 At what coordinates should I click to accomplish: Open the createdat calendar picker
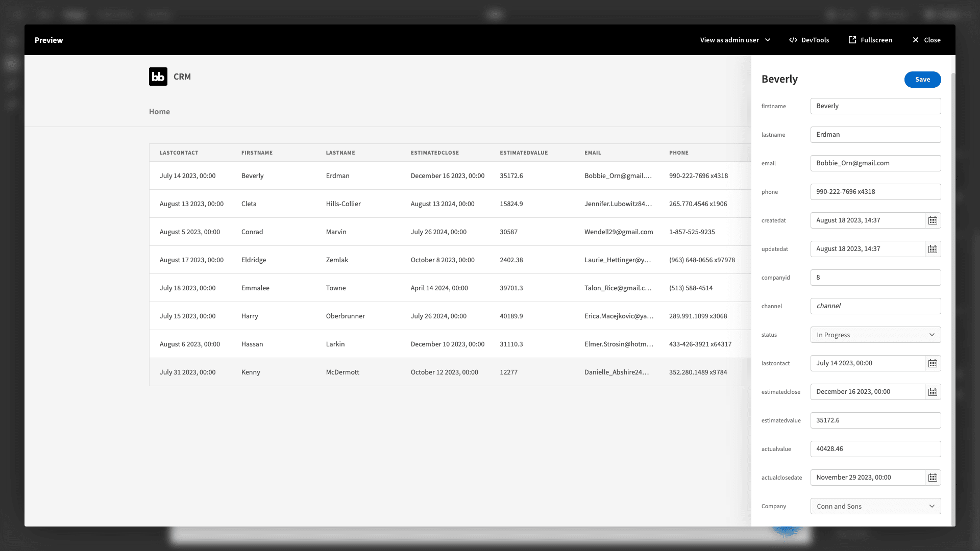(933, 220)
